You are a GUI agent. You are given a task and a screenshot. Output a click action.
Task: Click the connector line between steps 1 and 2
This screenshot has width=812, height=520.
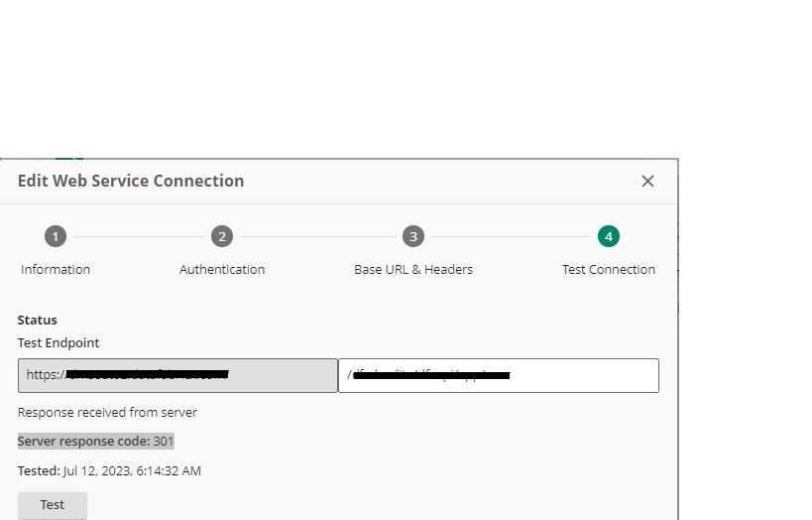pyautogui.click(x=139, y=236)
